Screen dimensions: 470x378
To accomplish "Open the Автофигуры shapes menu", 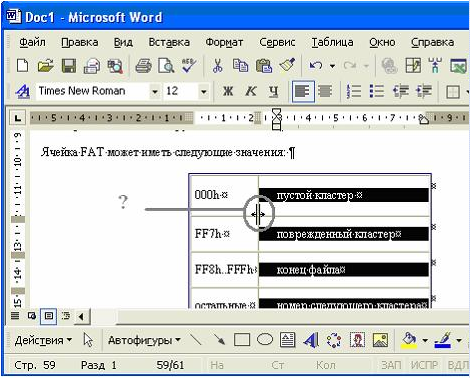I will [x=144, y=340].
